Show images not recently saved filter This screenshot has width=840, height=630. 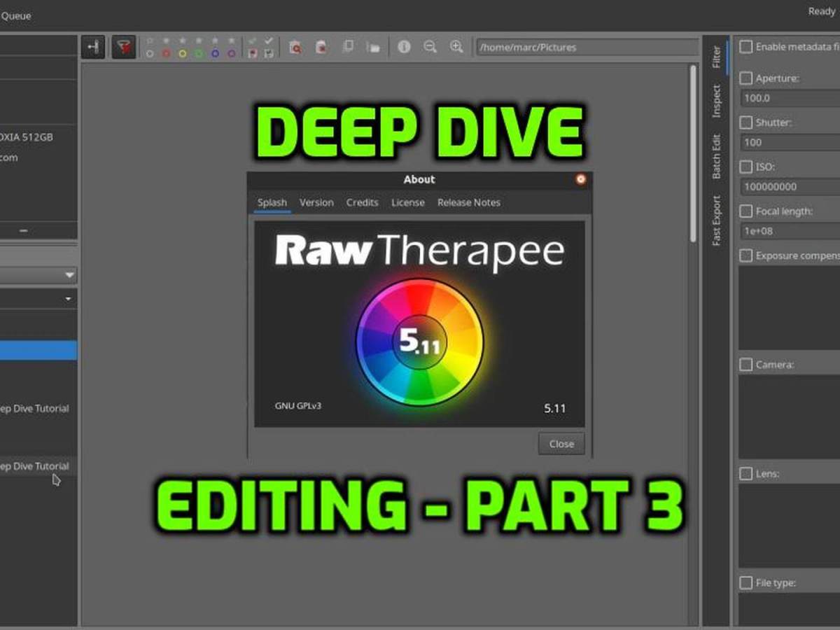(x=253, y=53)
